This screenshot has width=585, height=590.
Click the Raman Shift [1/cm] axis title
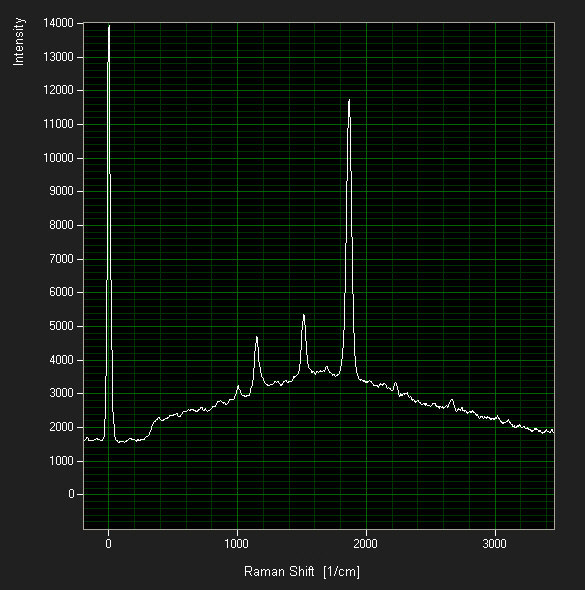click(x=302, y=572)
